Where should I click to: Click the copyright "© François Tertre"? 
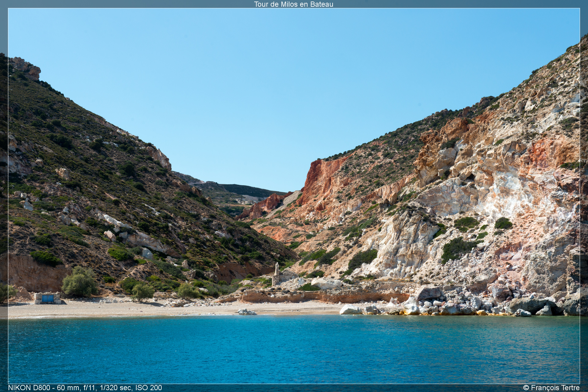click(x=551, y=388)
